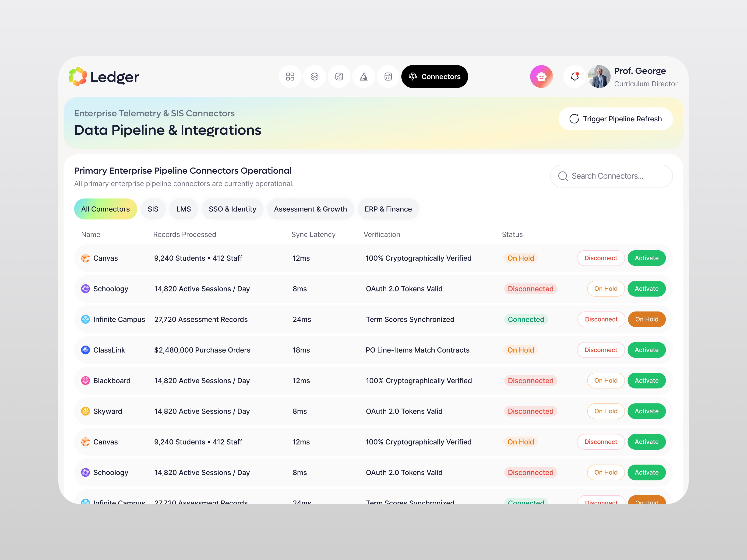Put Skyward connector On Hold

coord(606,411)
